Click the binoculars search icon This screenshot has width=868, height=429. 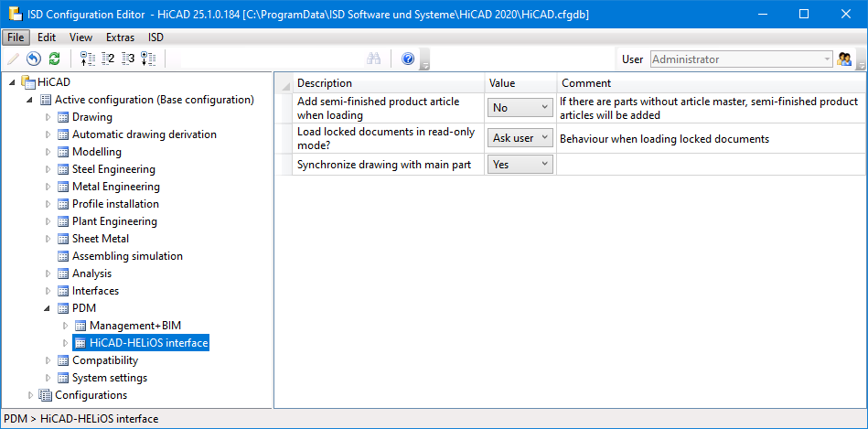coord(373,59)
